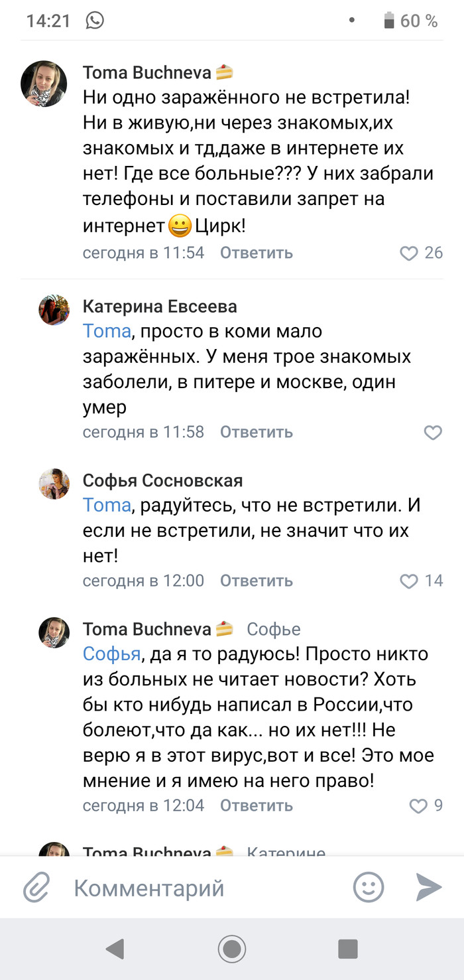
Task: Open recent apps square button
Action: 347,949
